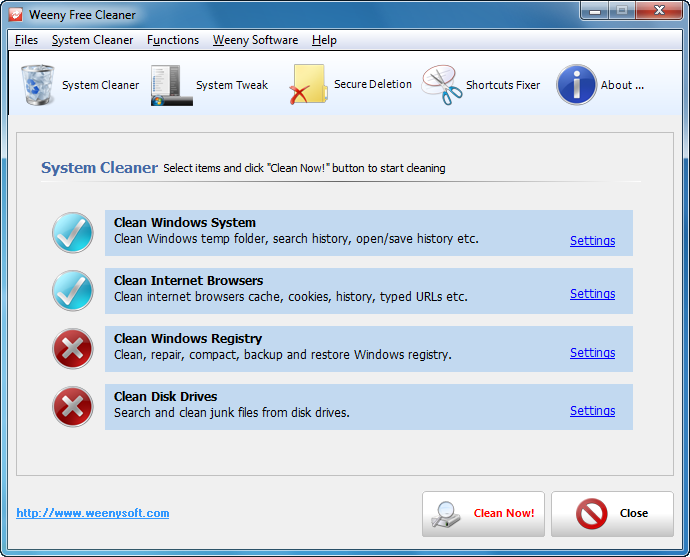Open Settings for Clean Windows System
Screen dimensions: 690x557
pos(592,241)
